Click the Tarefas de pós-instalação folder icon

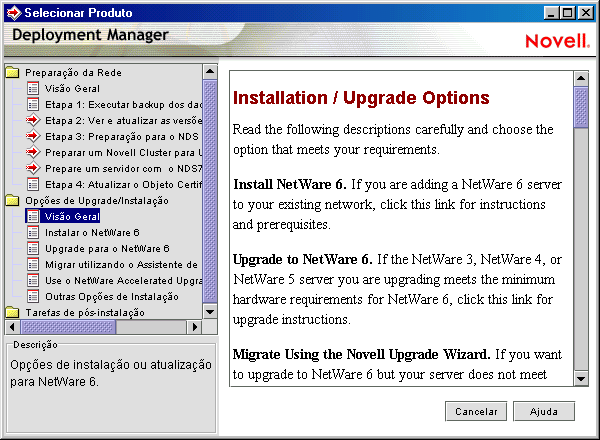13,313
